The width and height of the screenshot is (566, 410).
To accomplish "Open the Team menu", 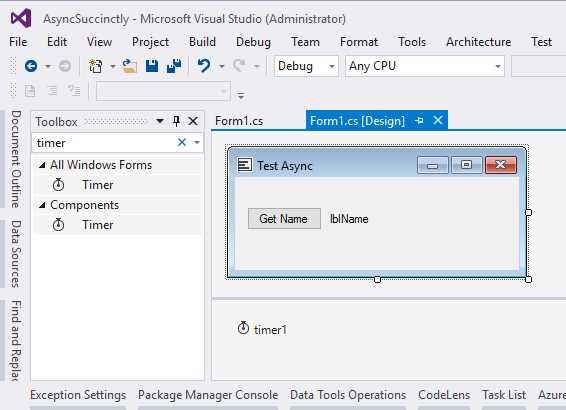I will (305, 42).
